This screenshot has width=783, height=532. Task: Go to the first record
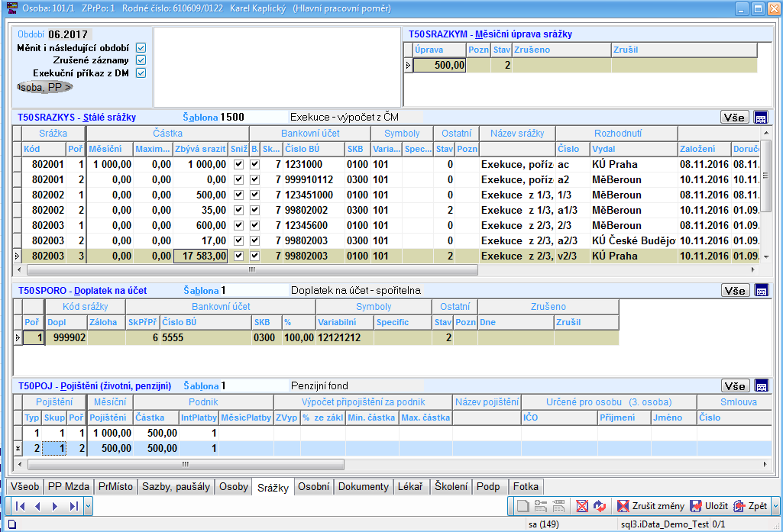point(20,506)
